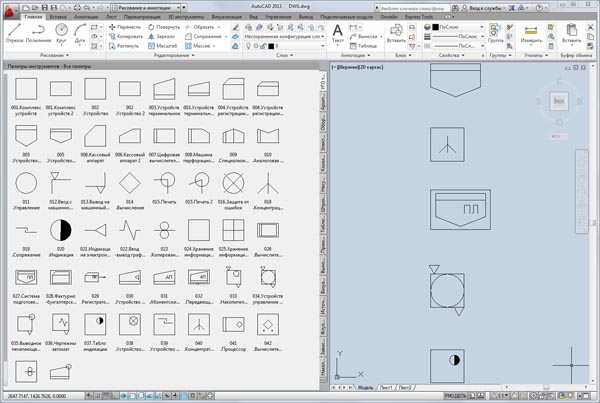
Task: Open the ПоСлою properties dropdown
Action: pyautogui.click(x=456, y=27)
